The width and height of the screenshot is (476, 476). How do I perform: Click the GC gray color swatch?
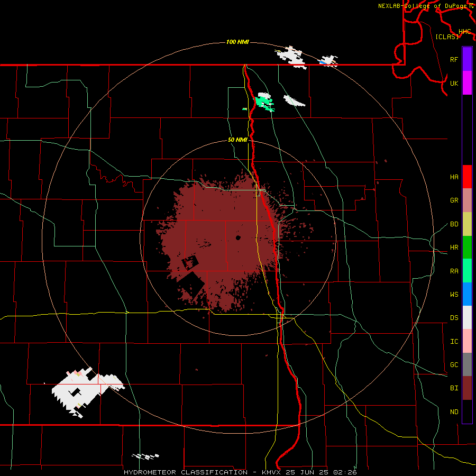coord(467,364)
